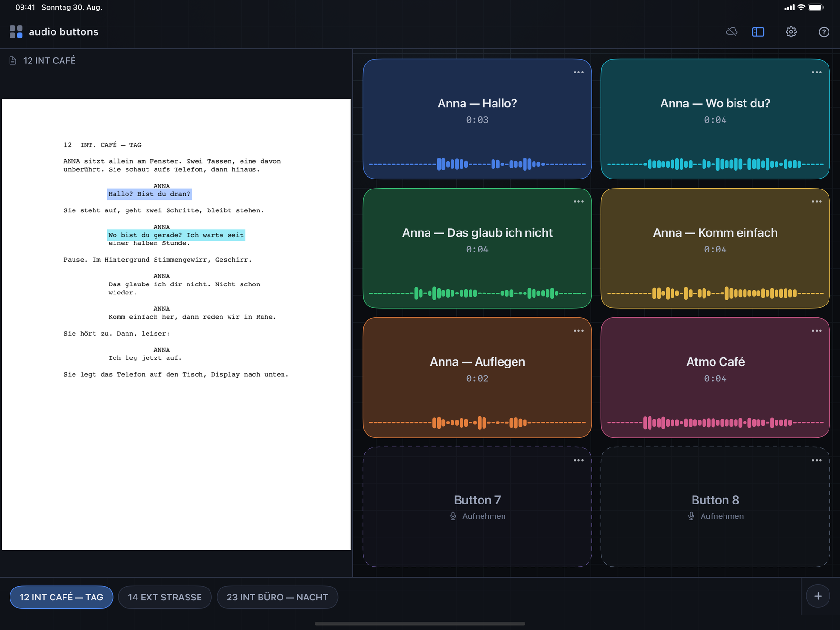Viewport: 840px width, 630px height.
Task: Open more options on Button 7
Action: tap(578, 460)
